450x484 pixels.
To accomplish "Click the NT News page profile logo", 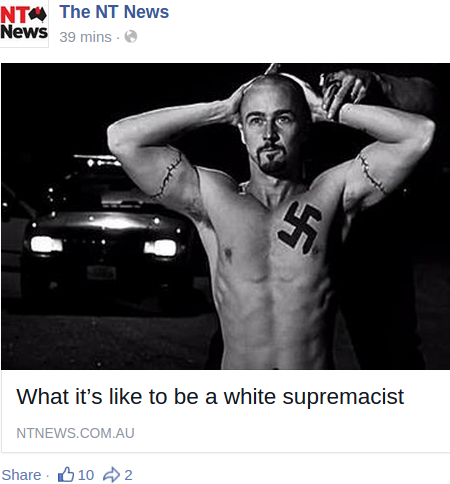I will (x=24, y=23).
